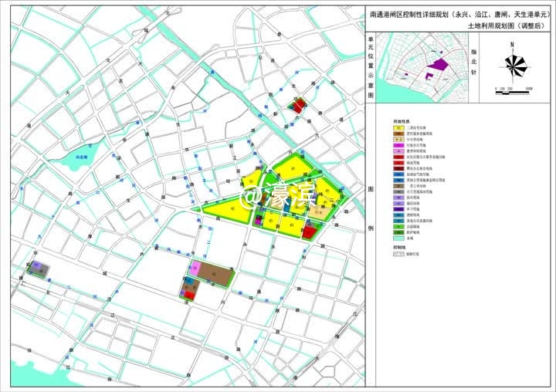Click the 单元位置示意图 vertical label
Image resolution: width=556 pixels, height=392 pixels.
coord(371,68)
